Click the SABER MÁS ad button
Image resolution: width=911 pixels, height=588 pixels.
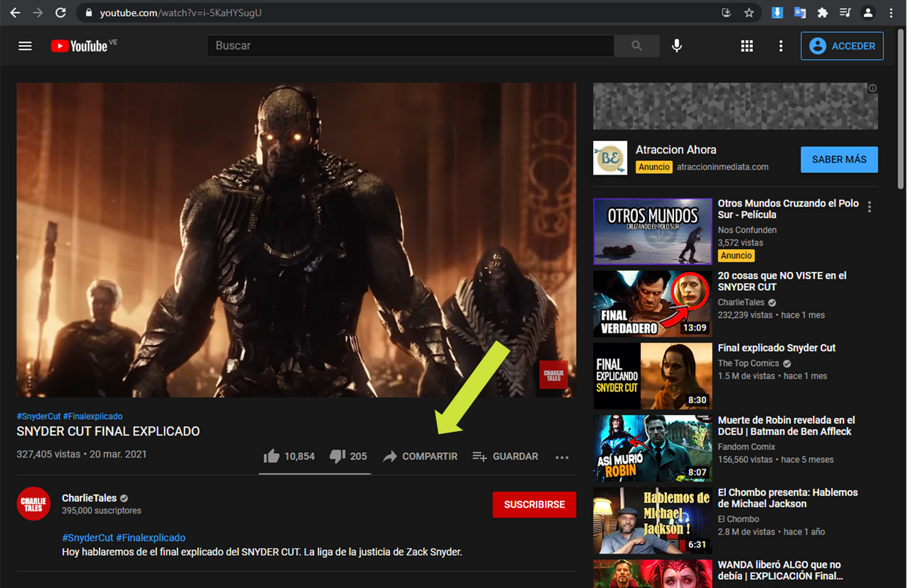(839, 159)
